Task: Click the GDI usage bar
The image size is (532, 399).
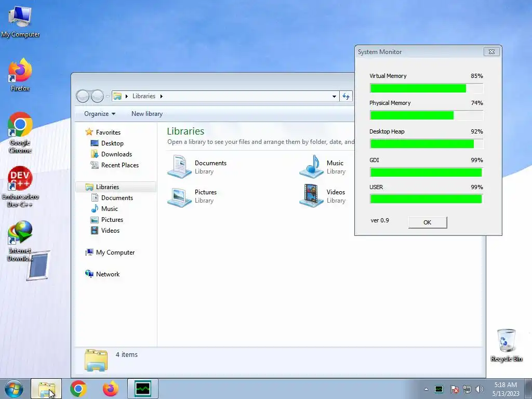Action: pyautogui.click(x=427, y=172)
